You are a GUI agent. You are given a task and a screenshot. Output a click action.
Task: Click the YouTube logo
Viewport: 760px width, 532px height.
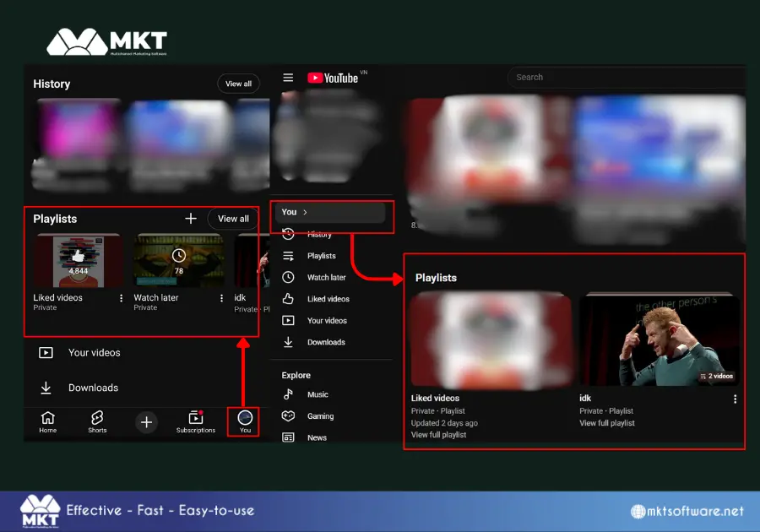(333, 78)
